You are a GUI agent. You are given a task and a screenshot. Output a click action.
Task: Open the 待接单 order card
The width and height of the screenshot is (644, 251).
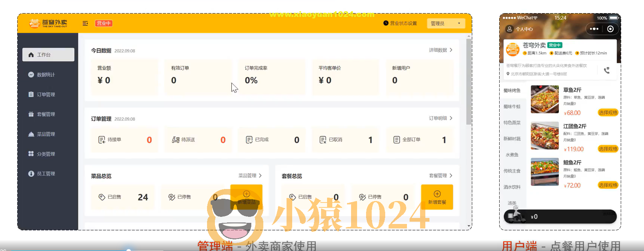(125, 140)
